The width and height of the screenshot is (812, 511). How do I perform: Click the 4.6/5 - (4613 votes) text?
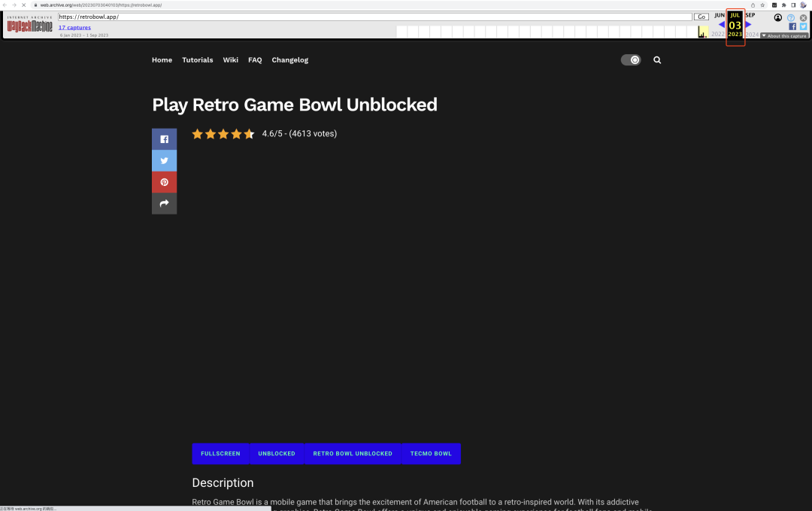click(299, 134)
